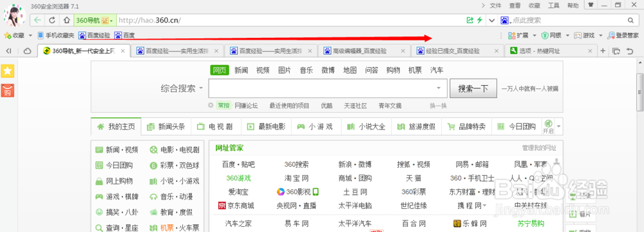Open the 百度经验 bookmark

(95, 35)
